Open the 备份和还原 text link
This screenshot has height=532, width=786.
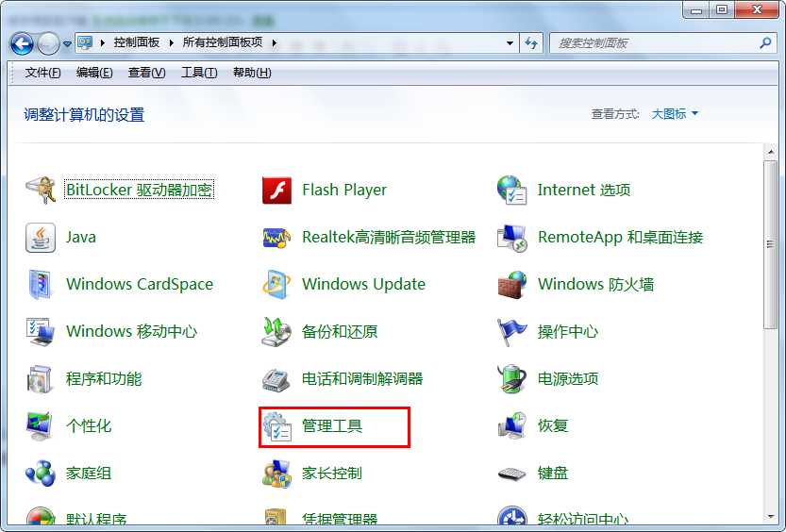[340, 332]
